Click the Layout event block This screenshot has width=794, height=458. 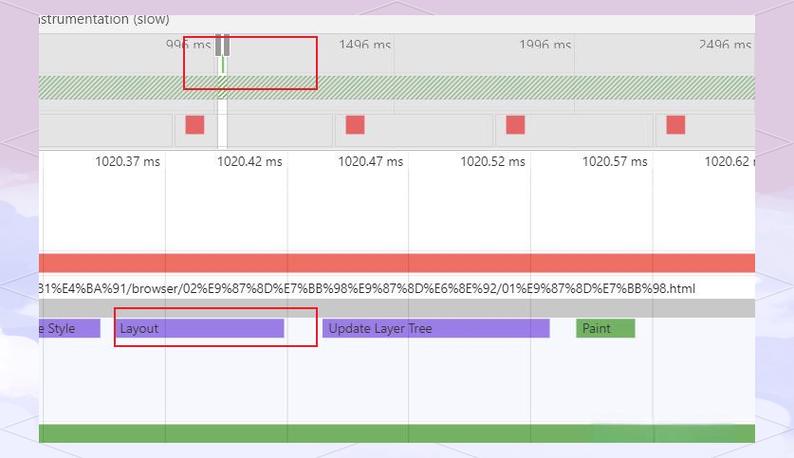coord(200,328)
